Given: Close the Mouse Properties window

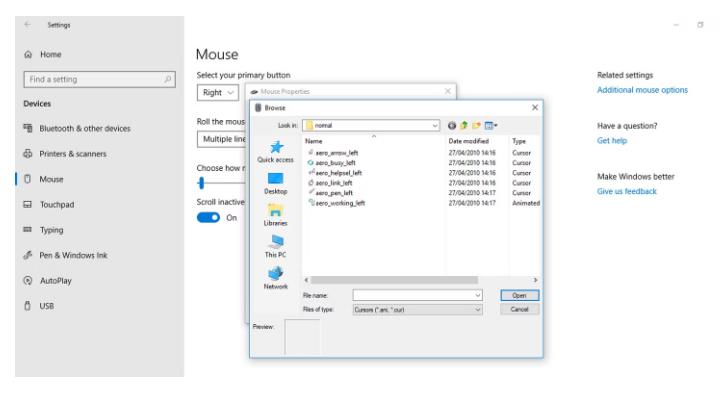Looking at the screenshot, I should pos(448,91).
